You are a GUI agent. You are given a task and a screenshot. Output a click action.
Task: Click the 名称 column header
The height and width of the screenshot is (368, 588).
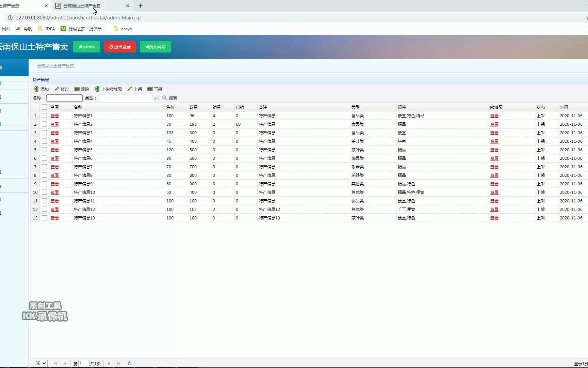coord(118,107)
